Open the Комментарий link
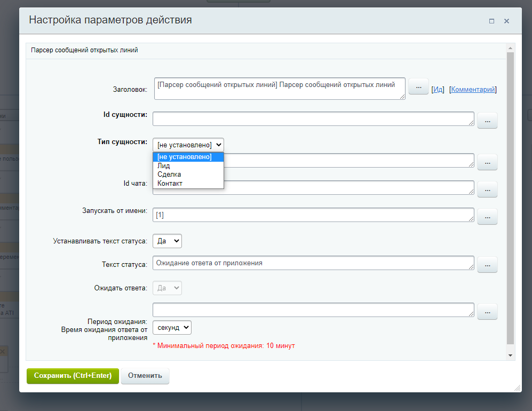The width and height of the screenshot is (532, 411). click(473, 89)
